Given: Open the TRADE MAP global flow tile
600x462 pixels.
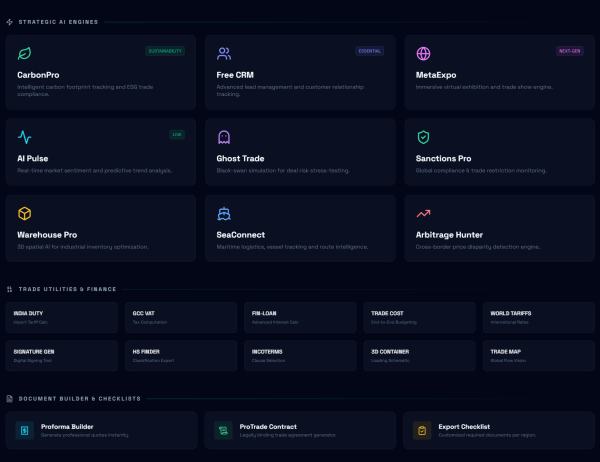Looking at the screenshot, I should pyautogui.click(x=539, y=356).
